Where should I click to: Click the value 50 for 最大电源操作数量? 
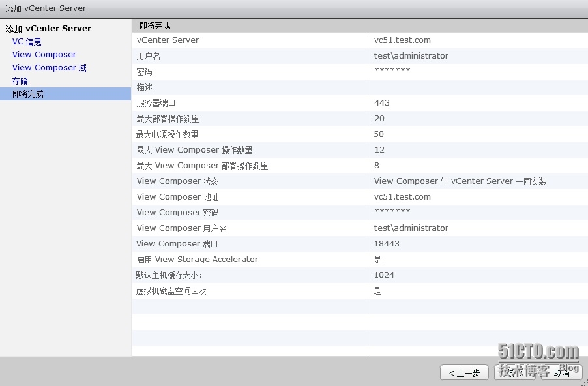point(379,134)
